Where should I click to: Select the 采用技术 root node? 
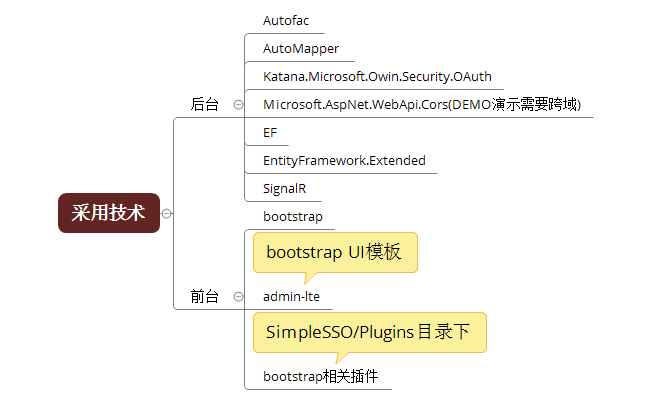click(109, 213)
